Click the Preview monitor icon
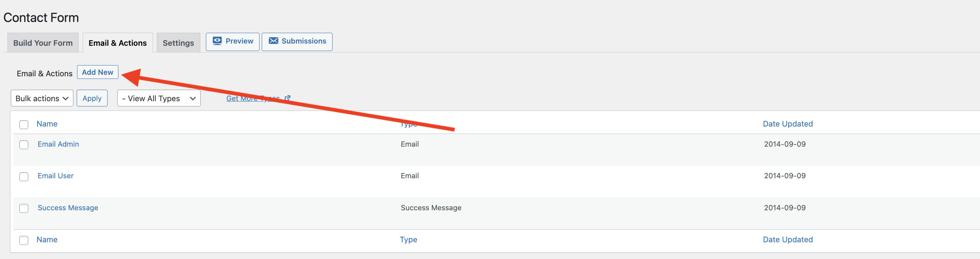This screenshot has height=259, width=980. click(217, 41)
